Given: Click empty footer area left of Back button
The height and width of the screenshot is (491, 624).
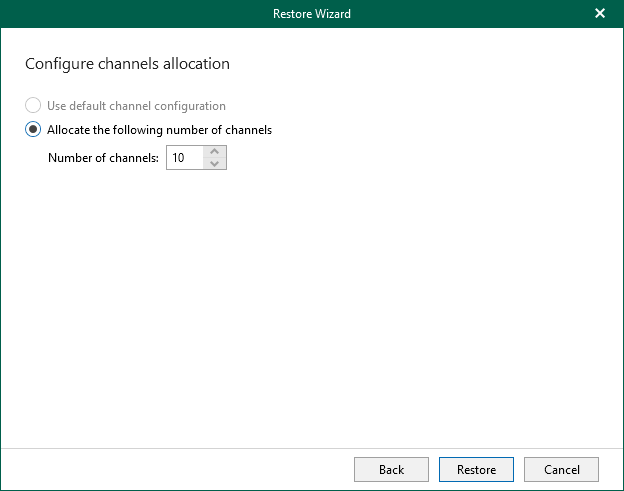Looking at the screenshot, I should (x=170, y=470).
